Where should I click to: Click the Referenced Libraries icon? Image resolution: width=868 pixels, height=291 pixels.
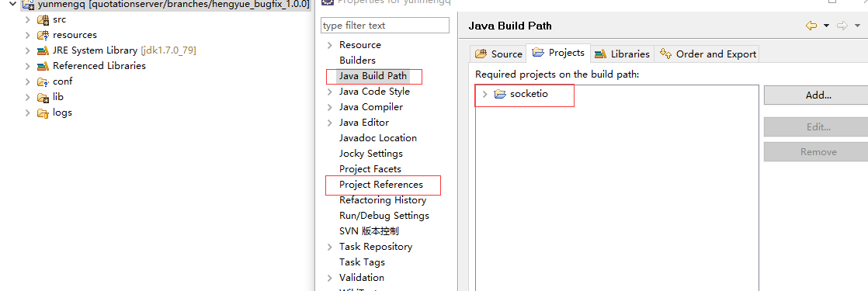(43, 66)
